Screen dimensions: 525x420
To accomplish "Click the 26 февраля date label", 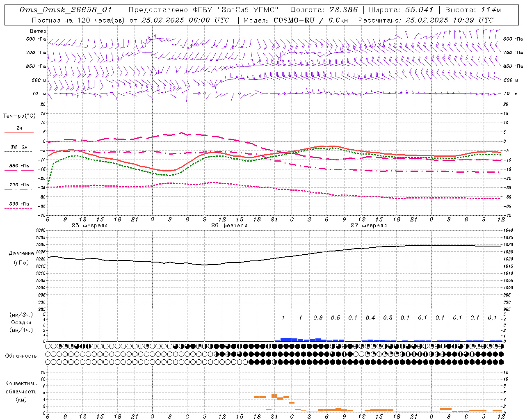I will point(229,226).
